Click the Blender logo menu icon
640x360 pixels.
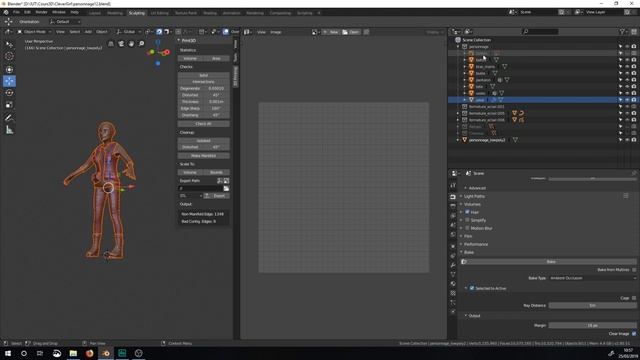[x=6, y=12]
